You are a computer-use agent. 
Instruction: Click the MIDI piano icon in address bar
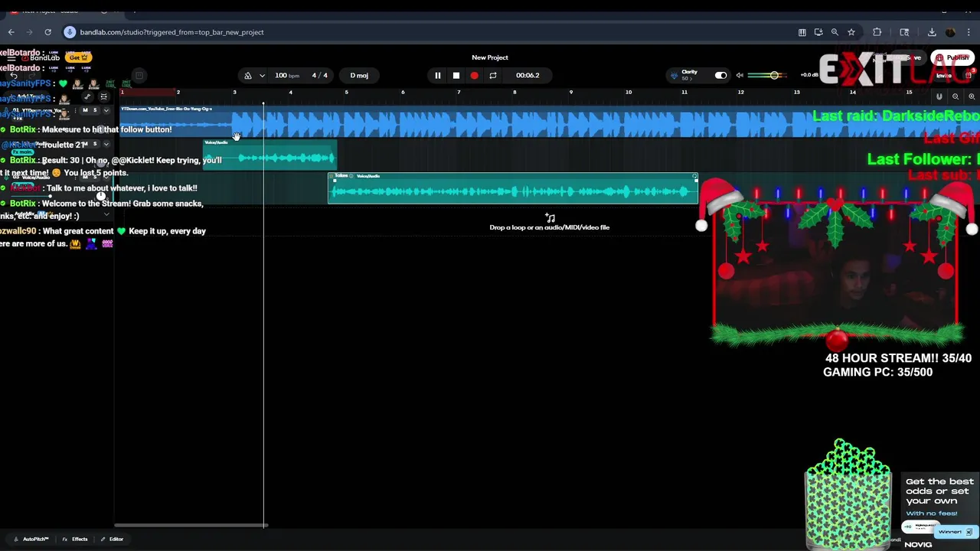[802, 32]
